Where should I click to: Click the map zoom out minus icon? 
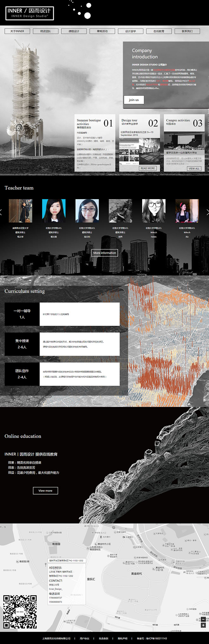pyautogui.click(x=203, y=620)
